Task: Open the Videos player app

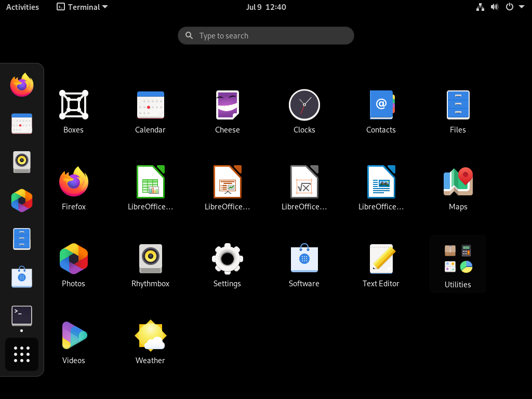Action: 74,336
